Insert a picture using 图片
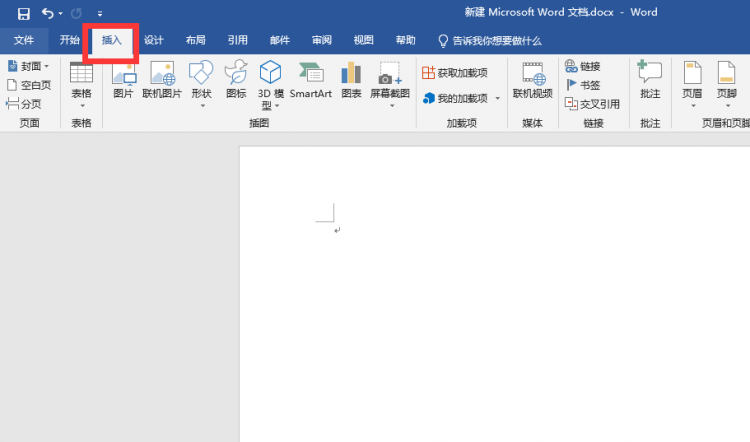 123,80
